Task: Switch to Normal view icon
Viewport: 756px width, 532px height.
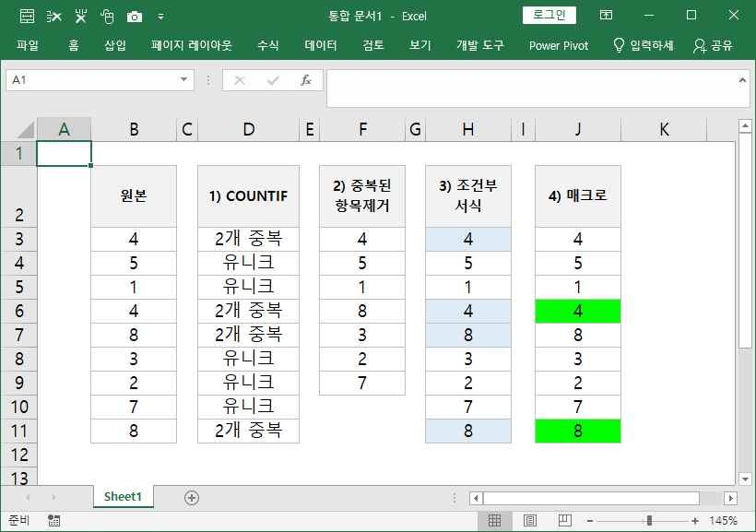Action: coord(494,520)
